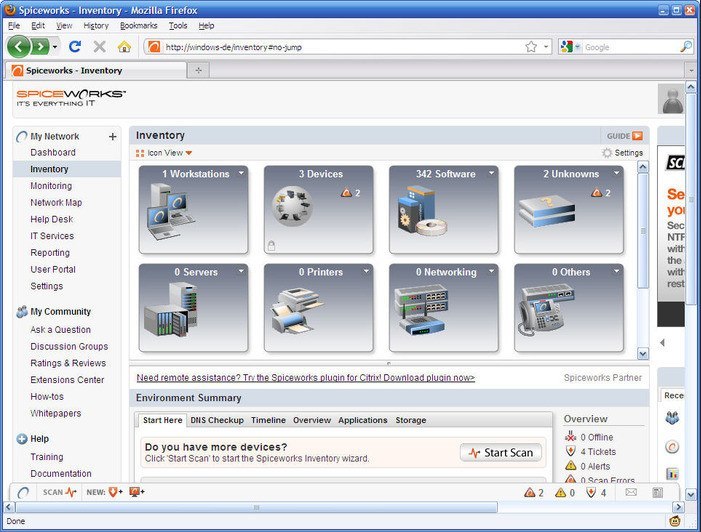Go to the Firefox home page icon

[124, 46]
